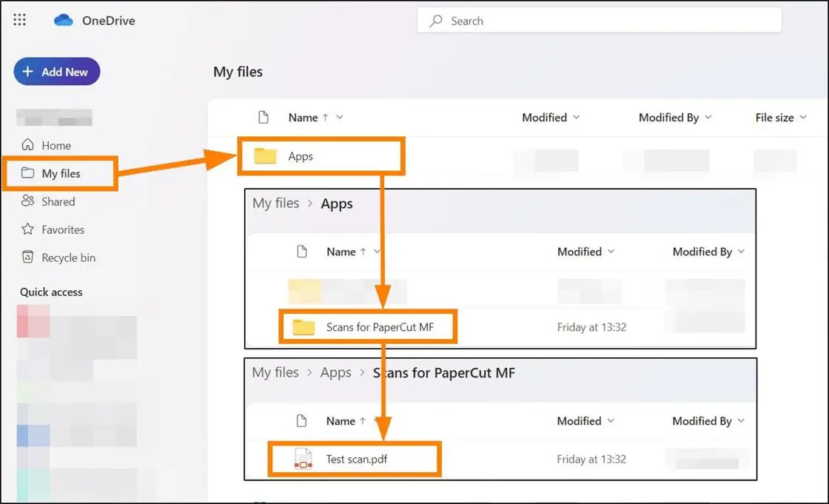Click the search magnifier icon
This screenshot has height=504, width=829.
click(x=437, y=21)
